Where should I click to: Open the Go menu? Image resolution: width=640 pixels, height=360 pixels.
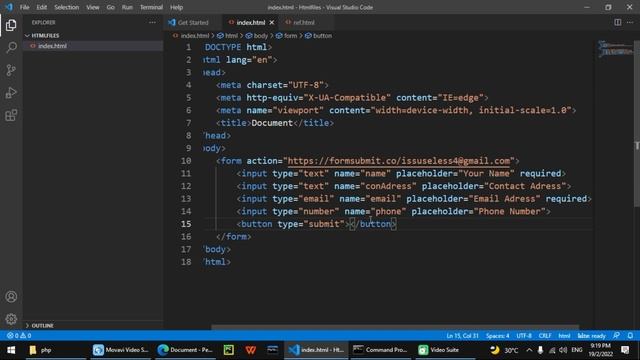(x=111, y=7)
